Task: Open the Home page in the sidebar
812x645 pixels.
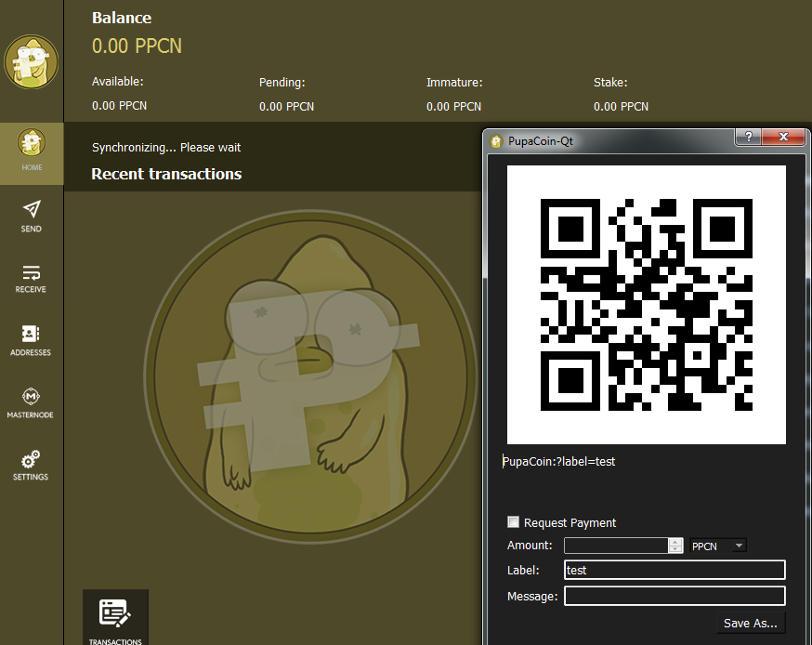Action: point(32,153)
